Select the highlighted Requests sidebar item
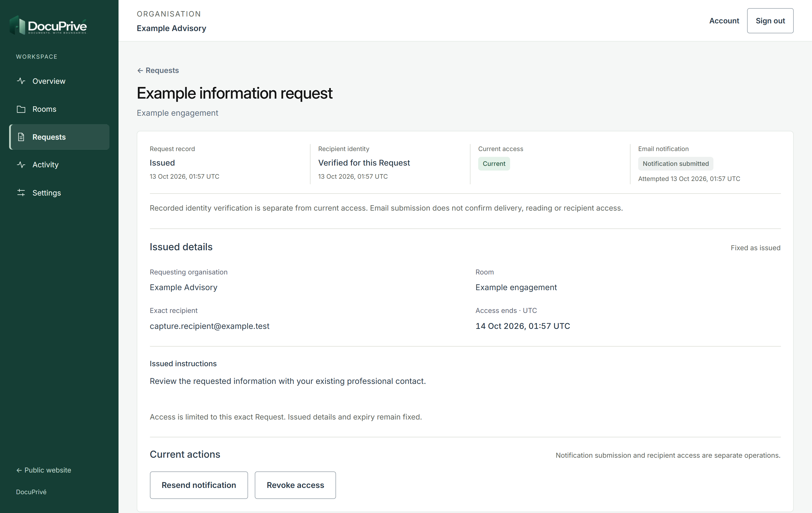 tap(59, 137)
